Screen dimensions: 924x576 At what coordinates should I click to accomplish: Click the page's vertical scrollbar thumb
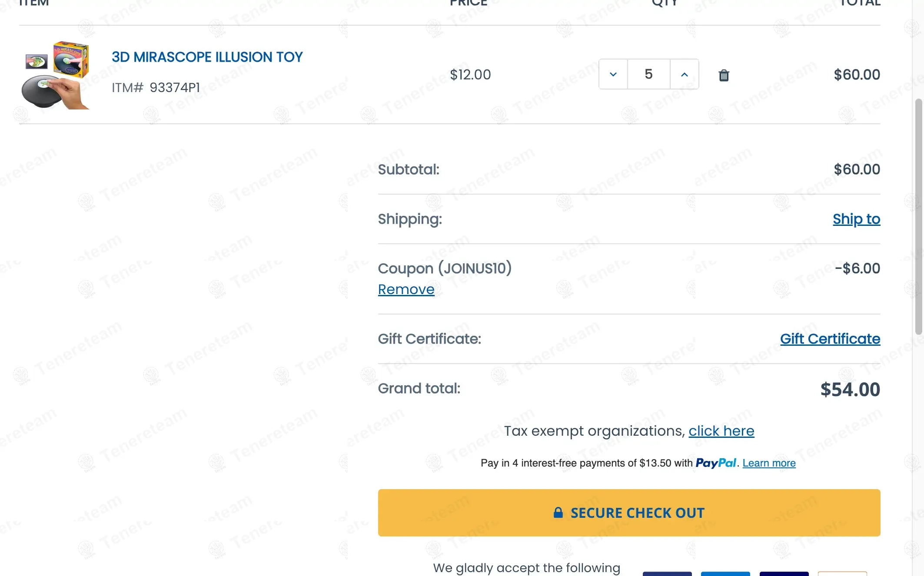[918, 216]
